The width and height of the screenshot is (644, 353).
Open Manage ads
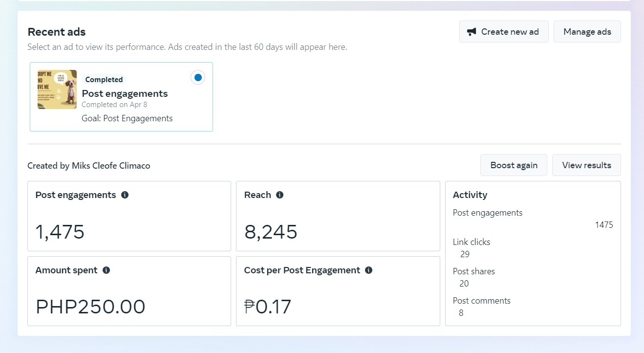coord(587,32)
